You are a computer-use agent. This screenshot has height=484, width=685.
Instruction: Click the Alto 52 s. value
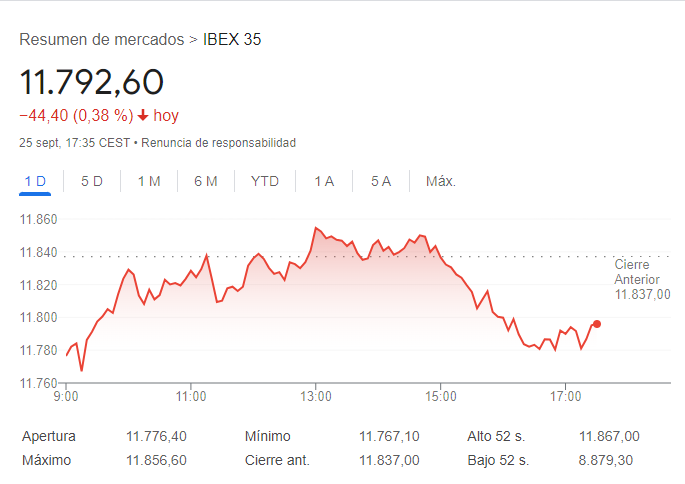coord(609,436)
